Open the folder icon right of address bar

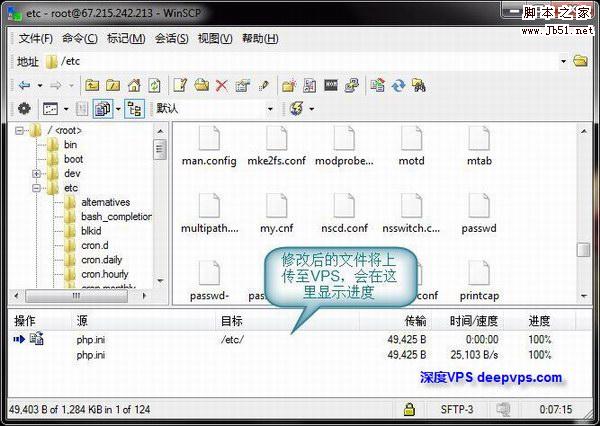pos(580,61)
